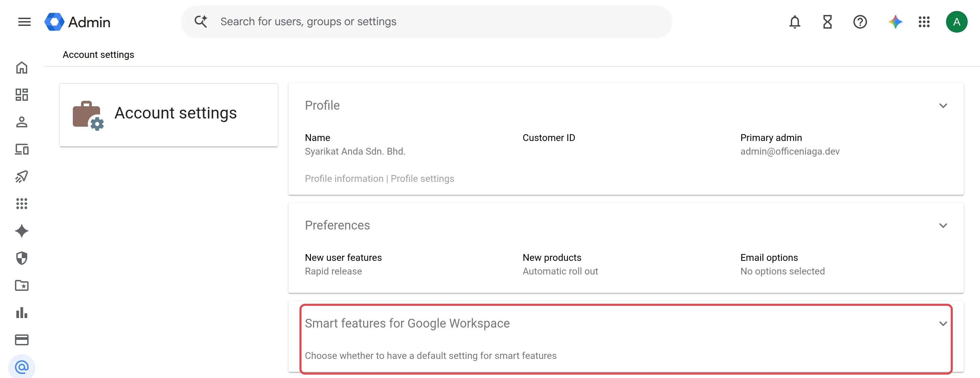Click the Email options label
Viewport: 980px width, 378px height.
click(769, 257)
